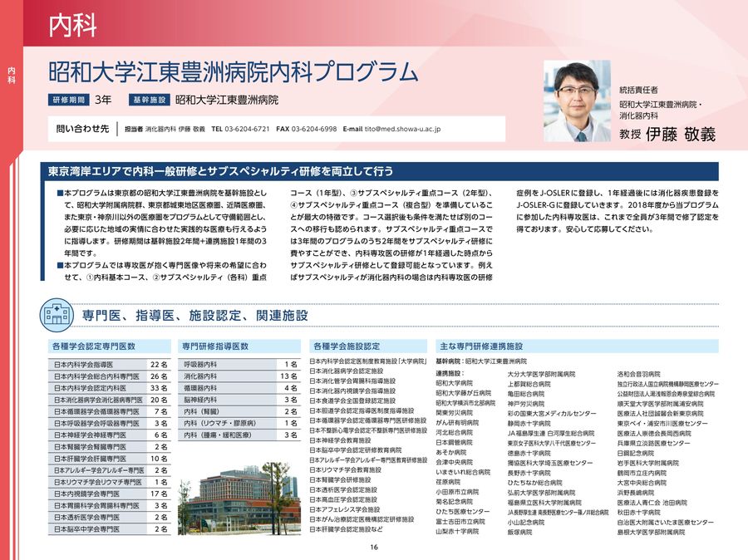748x560 pixels.
Task: Click the entry 日本肝臓学会認定施設など
Action: click(347, 529)
